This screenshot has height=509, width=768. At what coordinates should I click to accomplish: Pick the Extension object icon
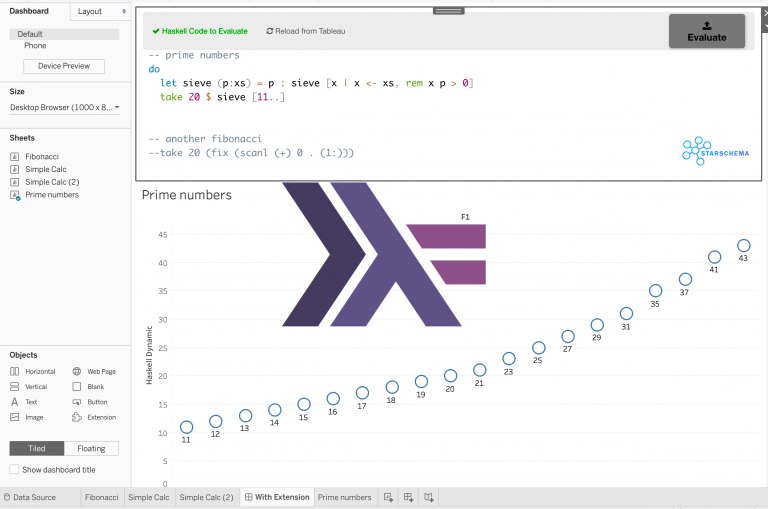click(x=77, y=417)
